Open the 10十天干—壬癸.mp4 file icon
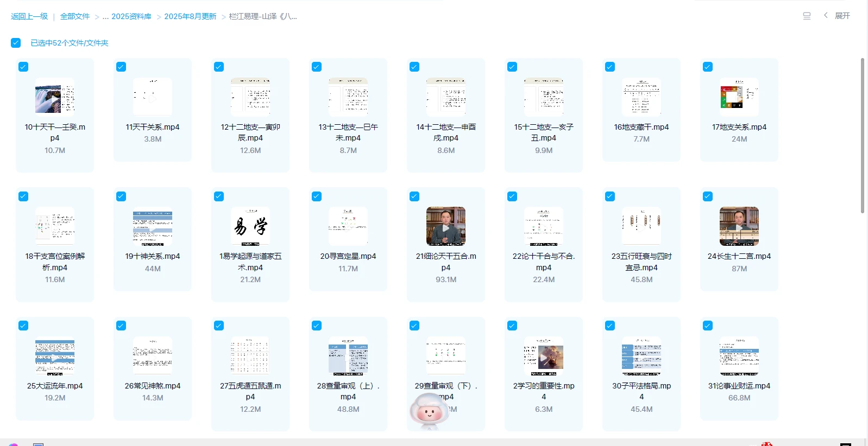Image resolution: width=868 pixels, height=446 pixels. click(55, 97)
